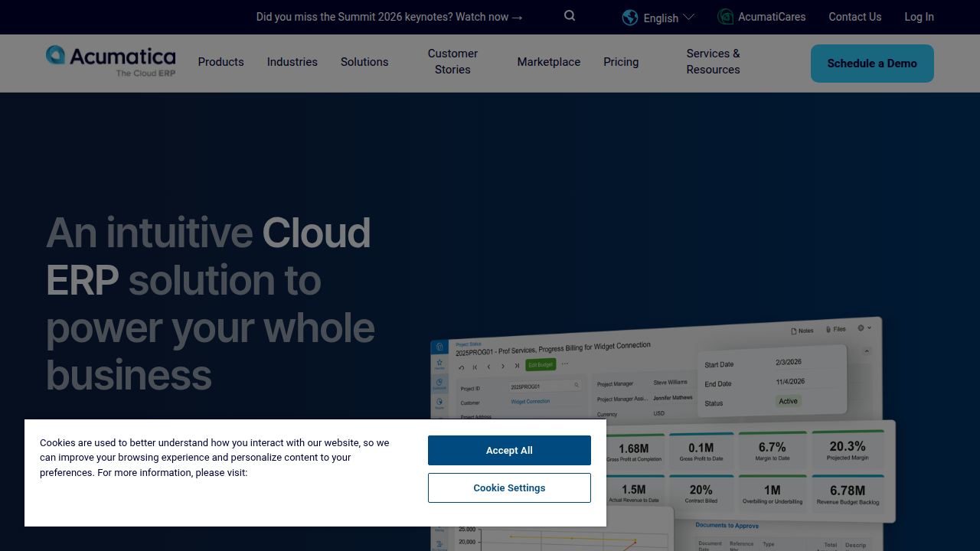Viewport: 980px width, 551px height.
Task: Open the Products menu
Action: click(x=220, y=62)
